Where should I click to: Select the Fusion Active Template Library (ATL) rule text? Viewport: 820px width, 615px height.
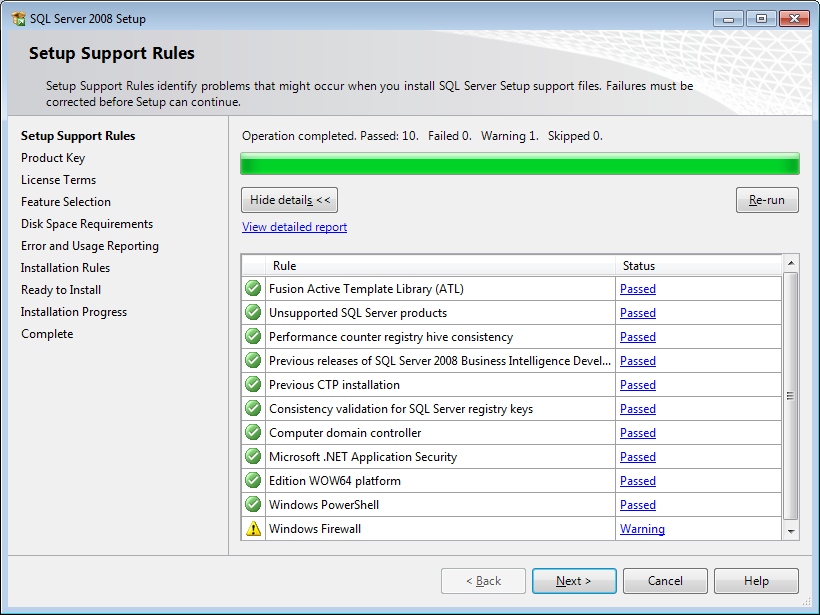pos(366,289)
